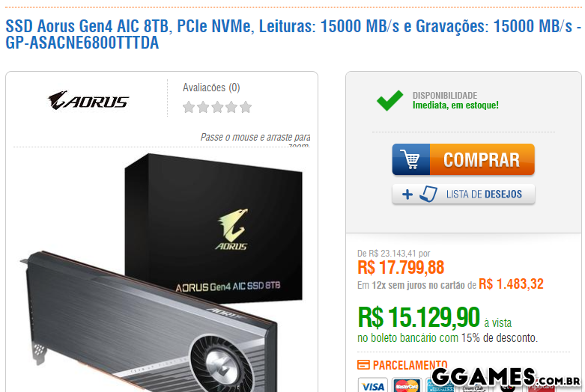Image resolution: width=585 pixels, height=392 pixels.
Task: Click the Visa card payment icon
Action: coord(373,385)
